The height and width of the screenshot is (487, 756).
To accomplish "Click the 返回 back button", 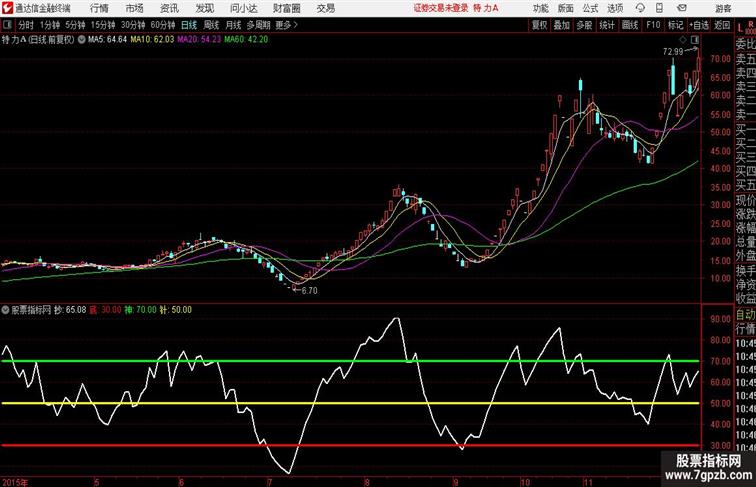I will tap(722, 25).
